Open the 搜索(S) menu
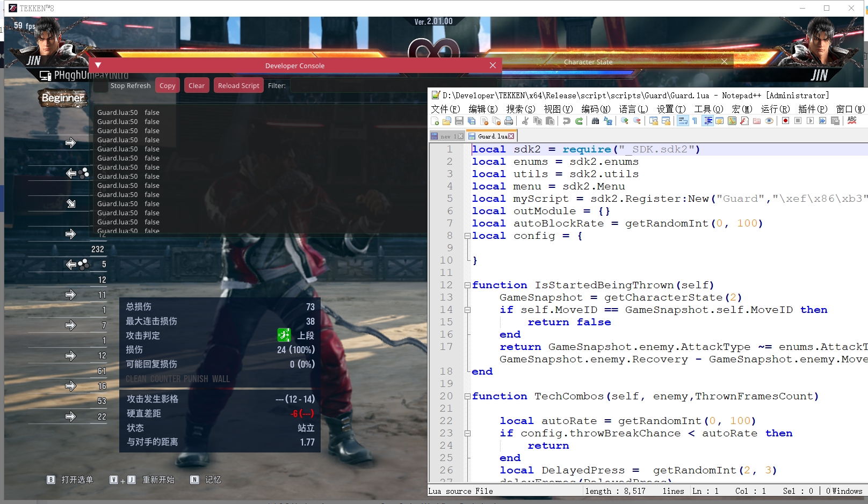The height and width of the screenshot is (504, 868). (521, 109)
